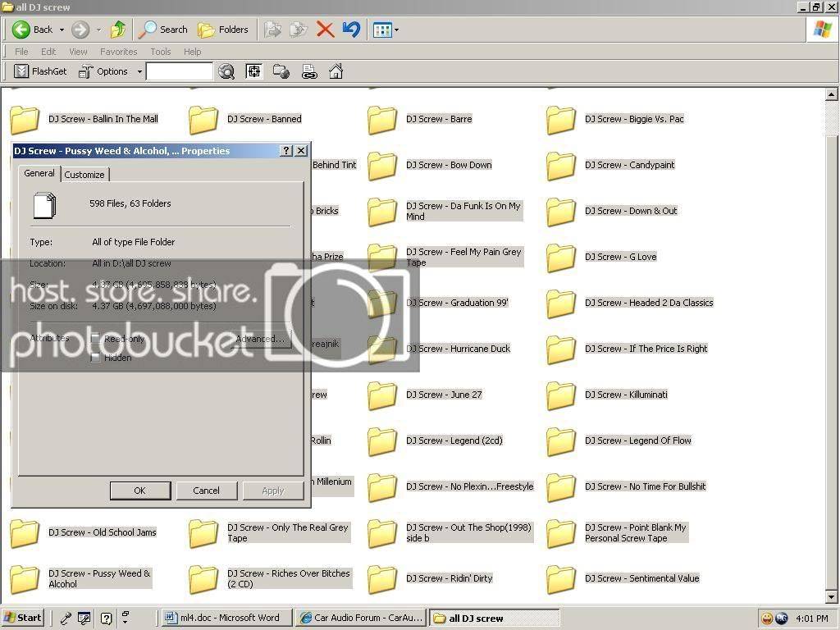Open the File menu

(21, 52)
